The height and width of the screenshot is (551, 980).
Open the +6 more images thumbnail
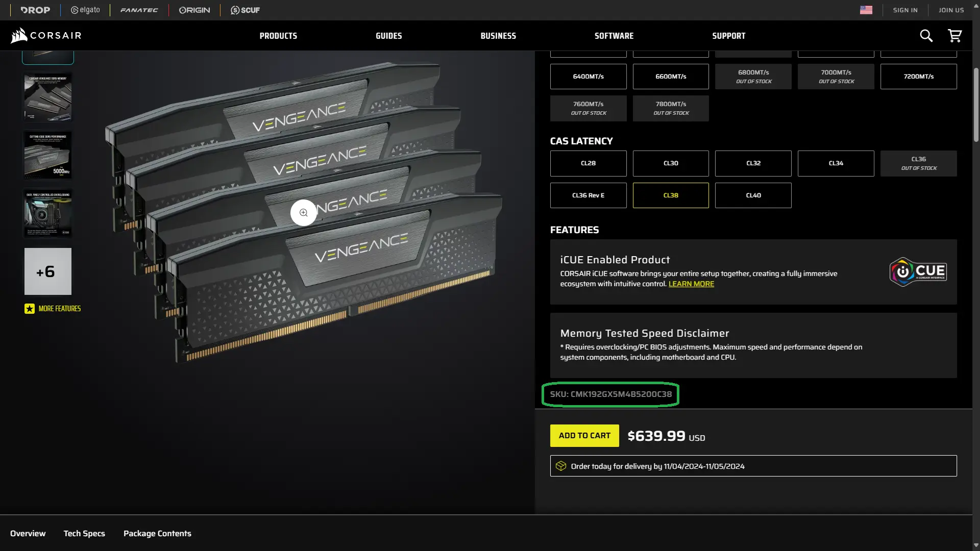48,271
